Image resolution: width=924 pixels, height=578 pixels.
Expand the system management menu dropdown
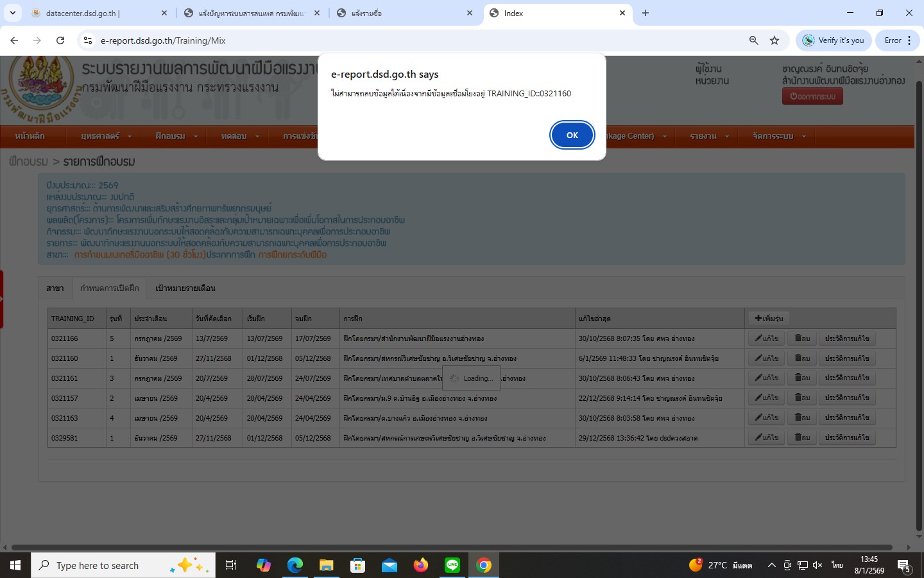779,136
